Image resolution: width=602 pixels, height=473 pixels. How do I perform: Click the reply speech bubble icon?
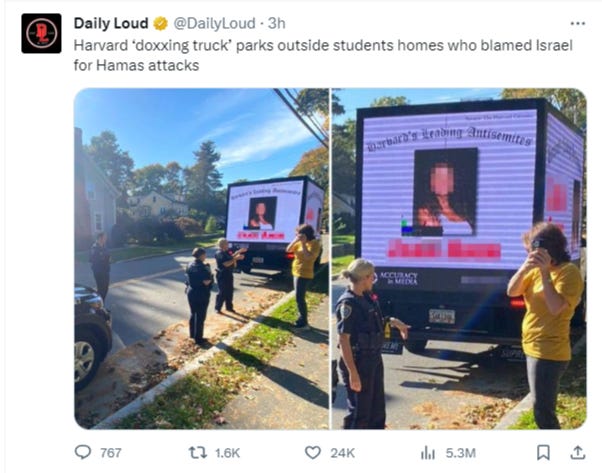83,452
